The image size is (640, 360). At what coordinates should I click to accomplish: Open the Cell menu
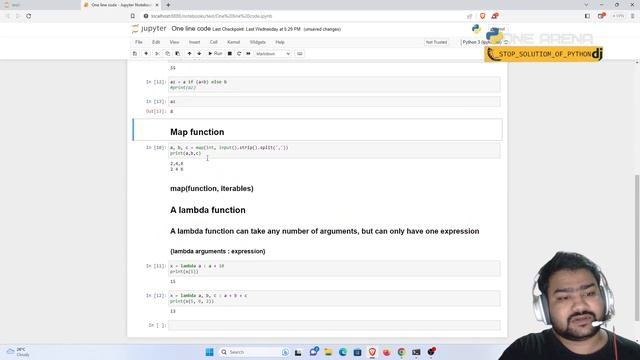tap(213, 42)
